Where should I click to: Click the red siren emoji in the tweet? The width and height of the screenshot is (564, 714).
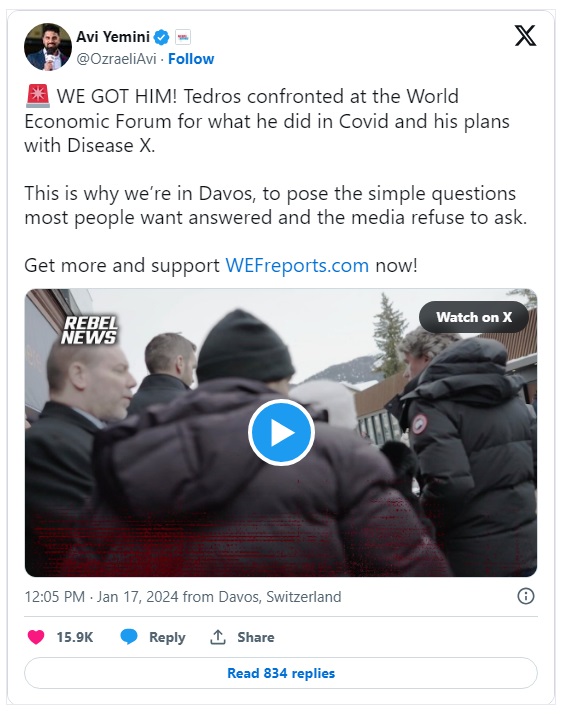(38, 96)
